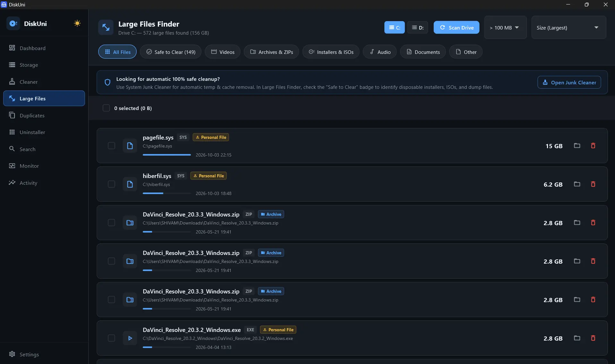Click the Scan Drive button
The image size is (615, 364).
pos(456,28)
